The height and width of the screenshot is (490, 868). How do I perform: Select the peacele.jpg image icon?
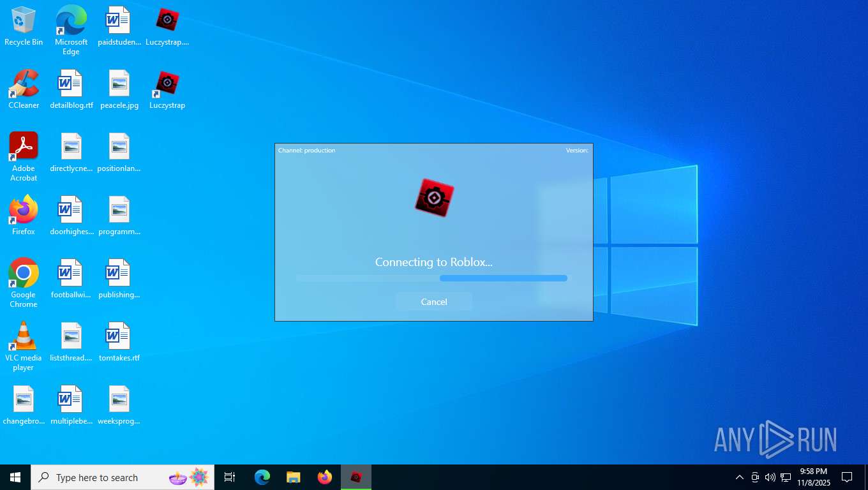click(119, 89)
